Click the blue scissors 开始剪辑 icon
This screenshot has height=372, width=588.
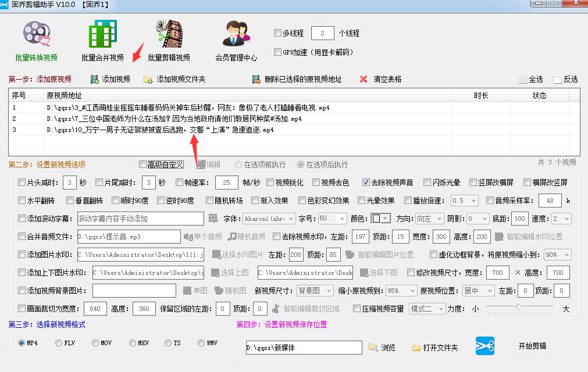[x=485, y=346]
